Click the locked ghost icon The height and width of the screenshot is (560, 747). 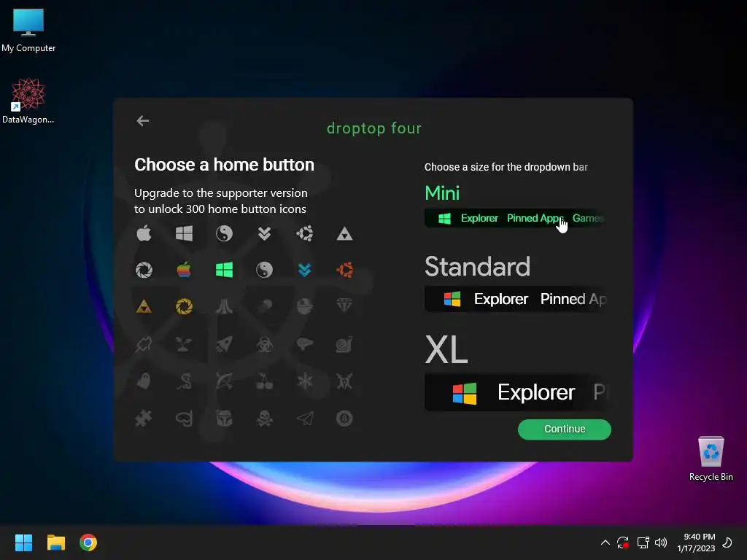[x=144, y=381]
